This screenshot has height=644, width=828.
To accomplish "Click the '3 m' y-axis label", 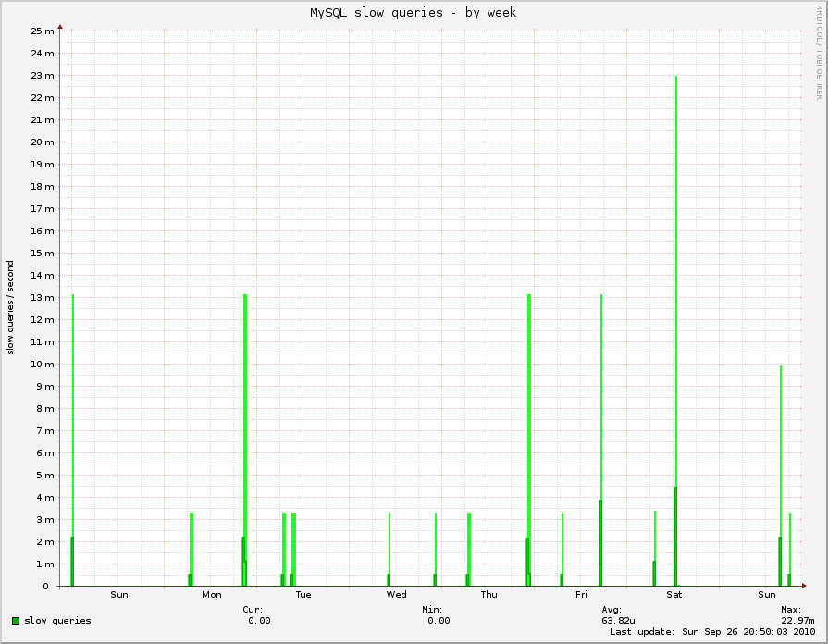I will (45, 519).
